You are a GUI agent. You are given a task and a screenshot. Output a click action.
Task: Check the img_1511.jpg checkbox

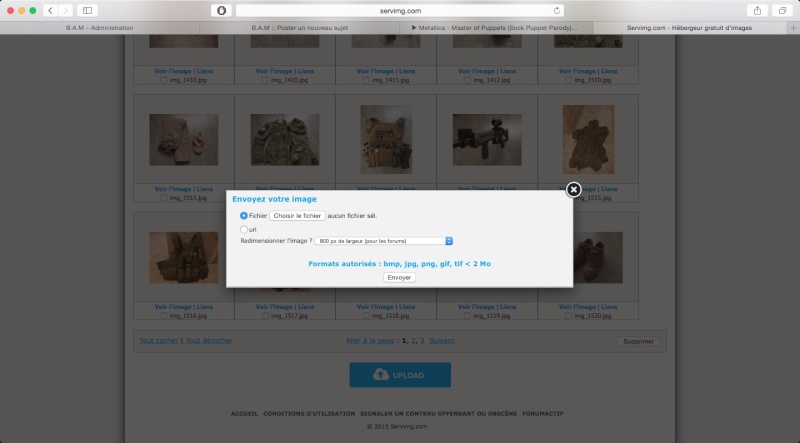[164, 198]
